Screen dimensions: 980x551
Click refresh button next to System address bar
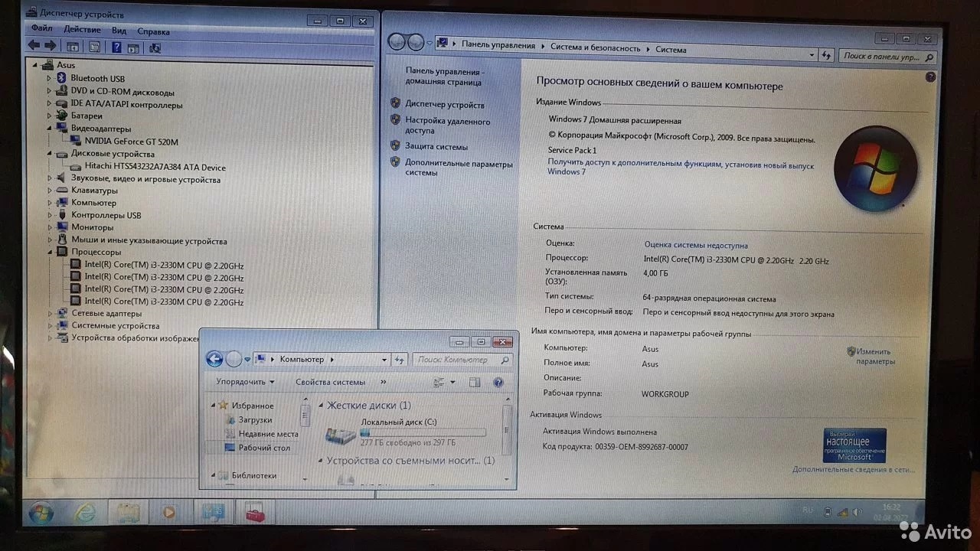pyautogui.click(x=826, y=56)
